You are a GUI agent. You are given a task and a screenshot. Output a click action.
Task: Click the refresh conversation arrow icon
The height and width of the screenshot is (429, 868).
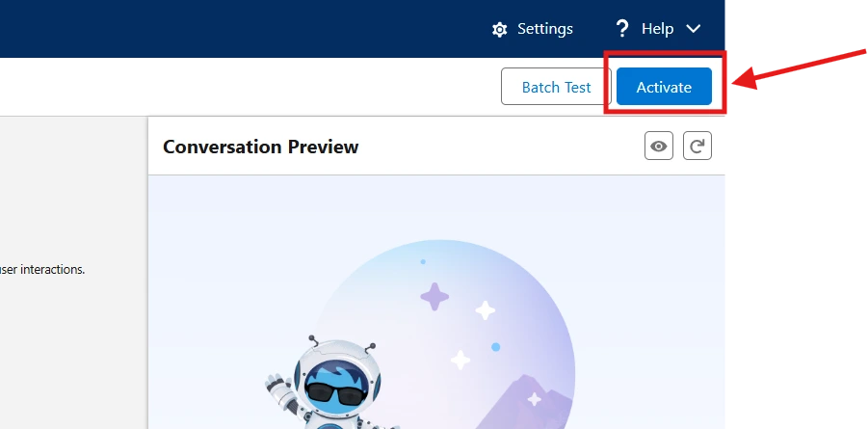point(697,147)
